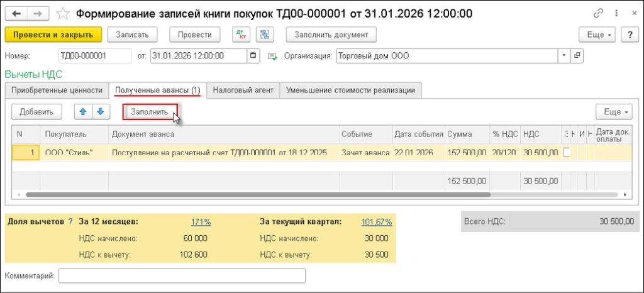Open the Организация field in new window

(577, 55)
